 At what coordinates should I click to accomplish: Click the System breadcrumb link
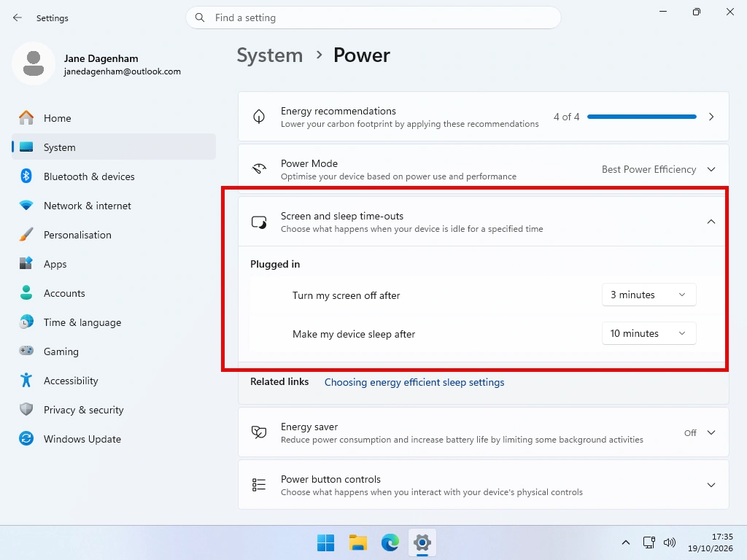pyautogui.click(x=270, y=55)
